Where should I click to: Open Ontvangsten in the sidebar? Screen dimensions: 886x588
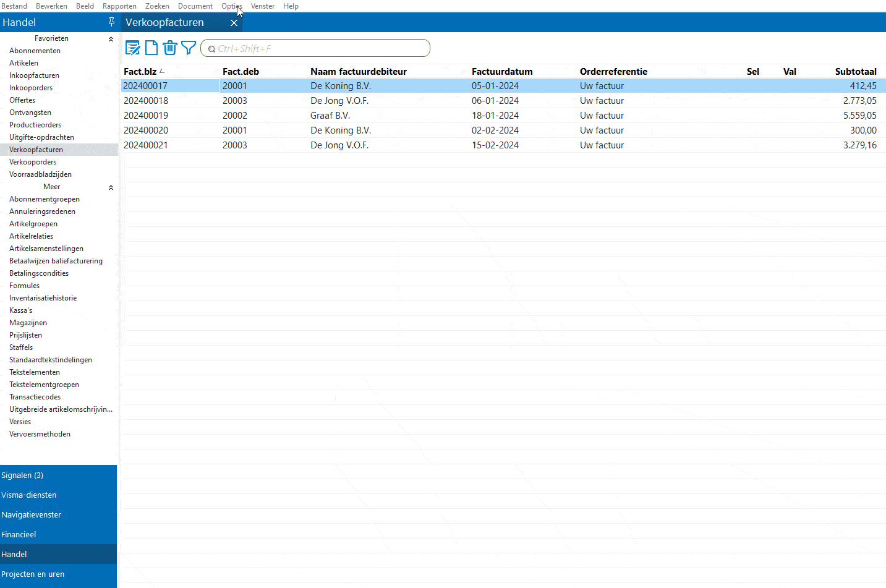30,113
